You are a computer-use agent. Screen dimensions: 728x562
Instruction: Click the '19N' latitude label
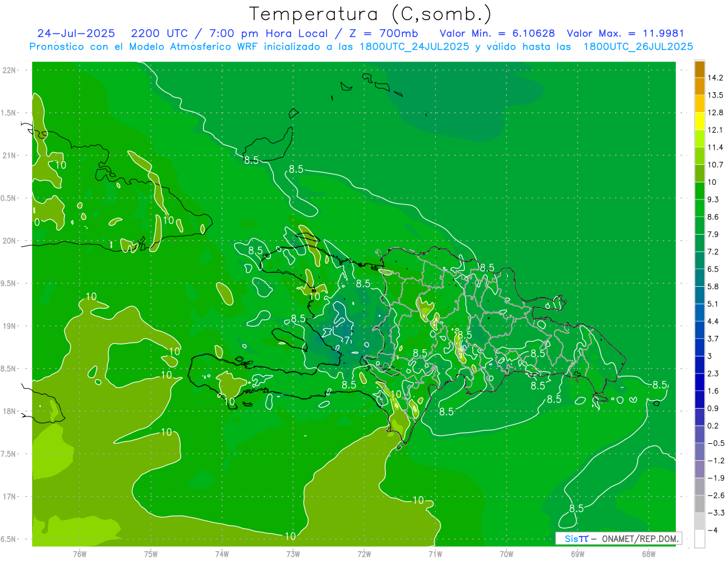tap(9, 326)
